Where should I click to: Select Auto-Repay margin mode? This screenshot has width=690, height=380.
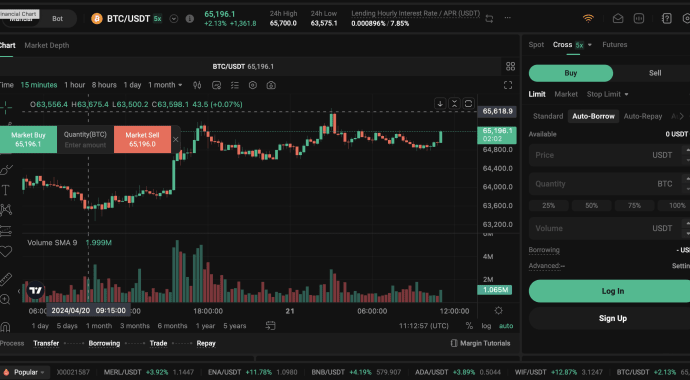tap(642, 116)
